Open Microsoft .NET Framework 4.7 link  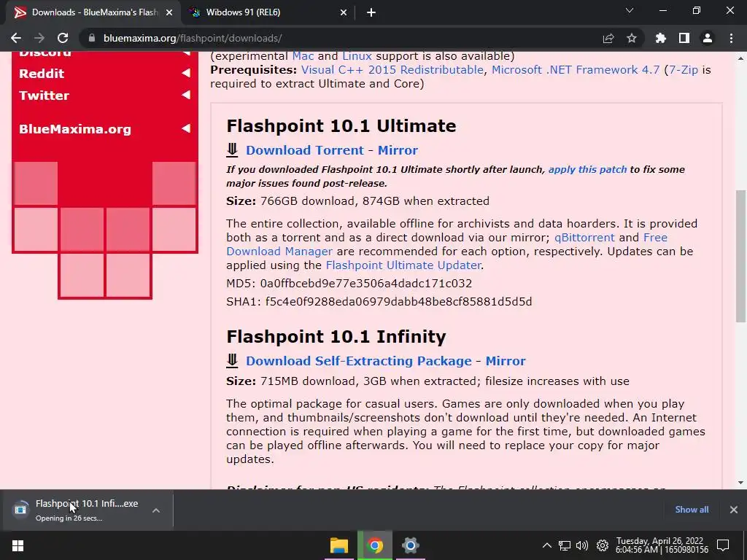click(576, 70)
